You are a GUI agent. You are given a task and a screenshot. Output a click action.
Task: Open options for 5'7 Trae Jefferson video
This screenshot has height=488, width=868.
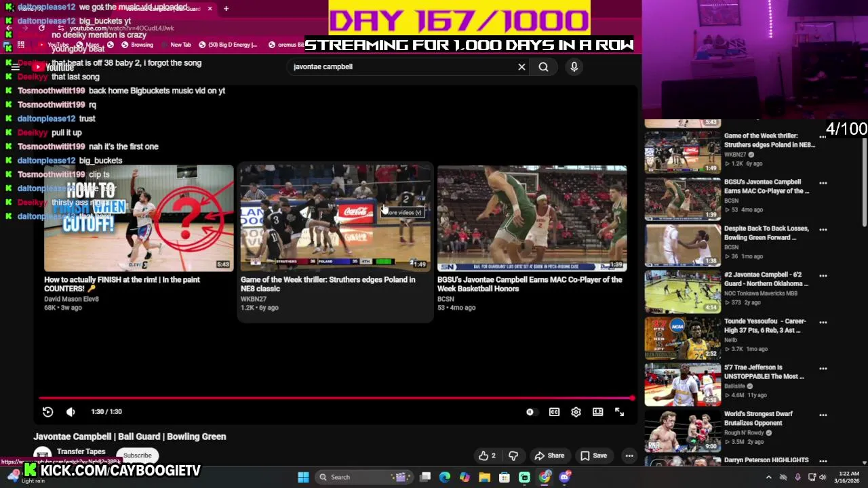coord(823,369)
